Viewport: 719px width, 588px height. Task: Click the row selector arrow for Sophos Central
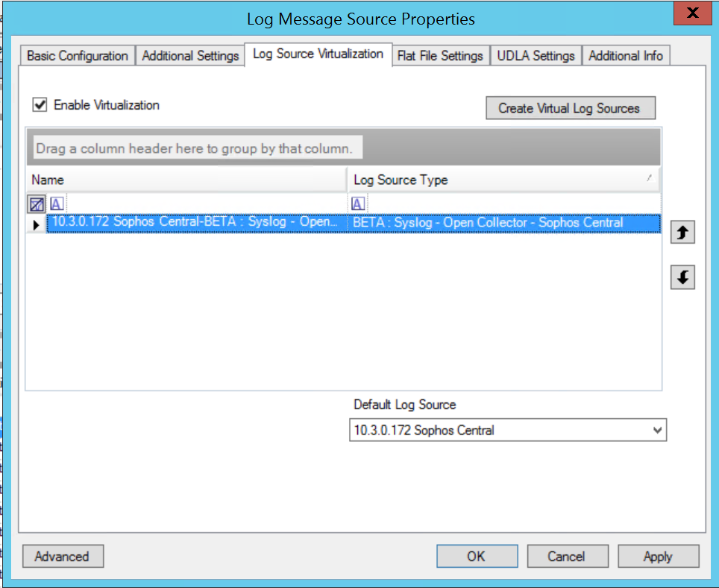37,224
